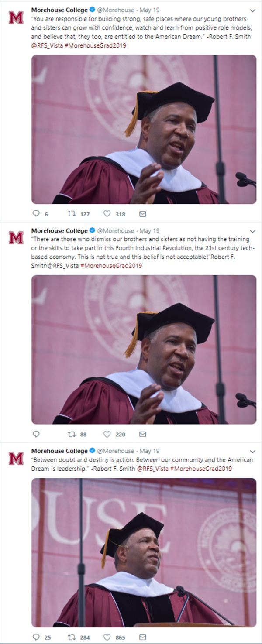The image size is (262, 644).
Task: Share the third tweet via direct message
Action: pos(142,637)
